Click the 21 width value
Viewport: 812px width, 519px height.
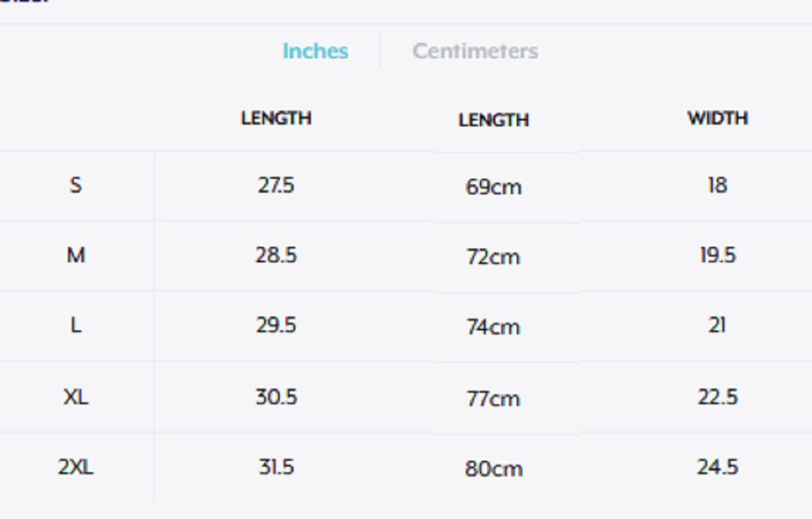click(717, 325)
